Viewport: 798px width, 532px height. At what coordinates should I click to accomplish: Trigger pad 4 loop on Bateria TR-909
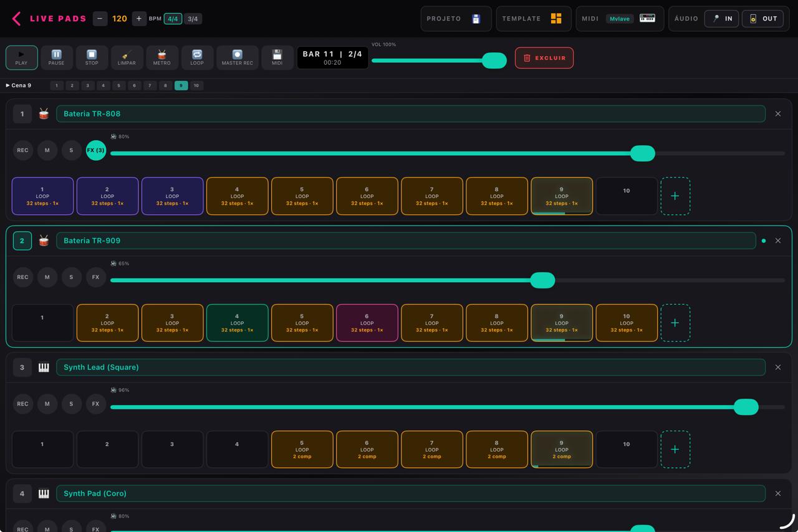pos(237,323)
